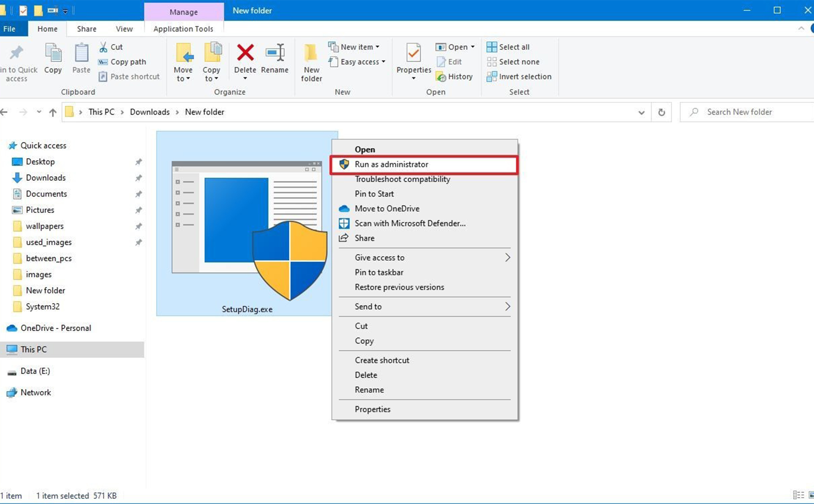Viewport: 814px width, 504px height.
Task: Click Paste shortcut in the Clipboard group
Action: point(129,76)
